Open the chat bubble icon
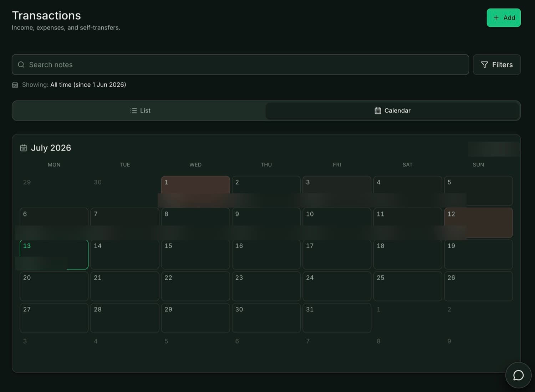 518,375
